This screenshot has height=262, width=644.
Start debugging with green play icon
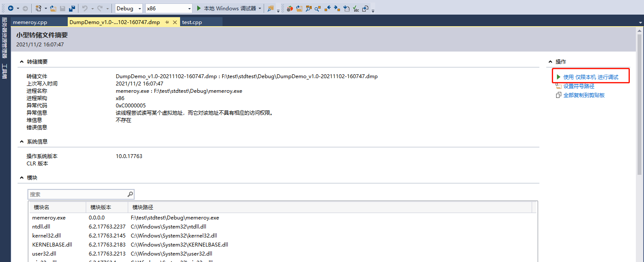199,8
